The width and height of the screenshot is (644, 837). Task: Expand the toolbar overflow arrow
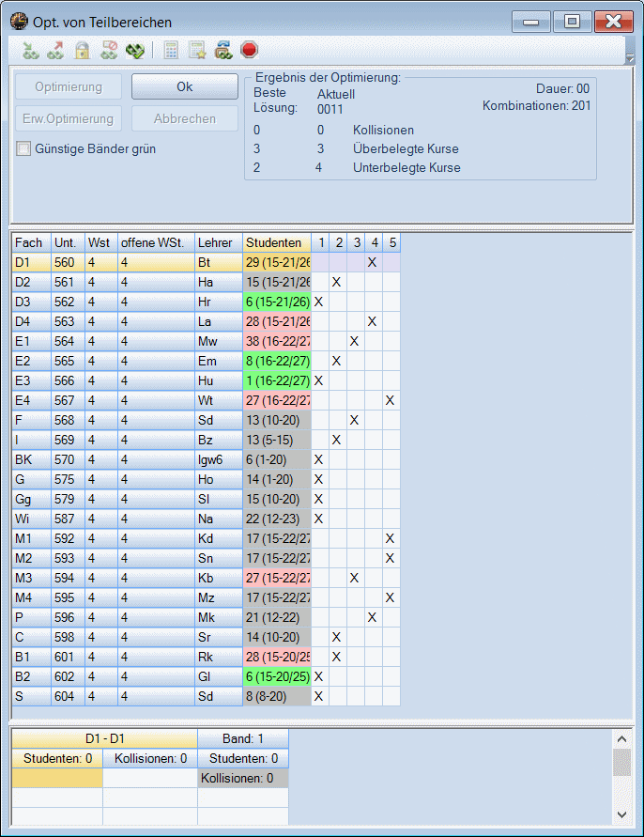[x=629, y=59]
